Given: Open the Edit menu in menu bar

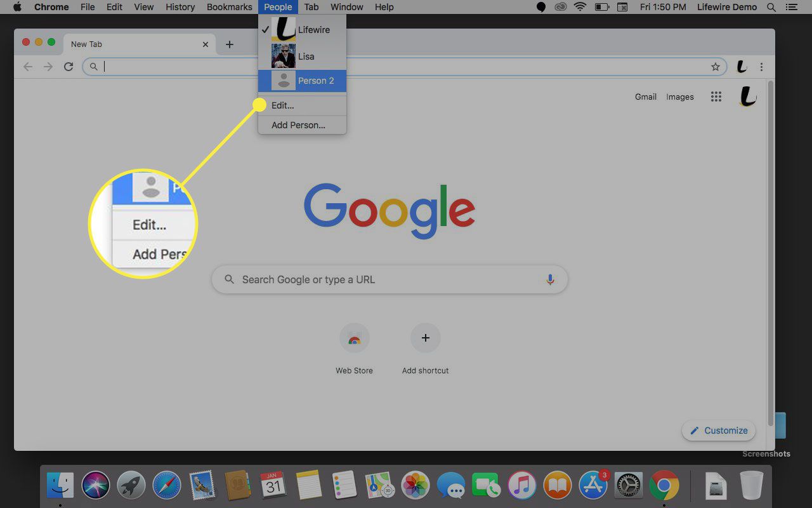Looking at the screenshot, I should pyautogui.click(x=114, y=7).
